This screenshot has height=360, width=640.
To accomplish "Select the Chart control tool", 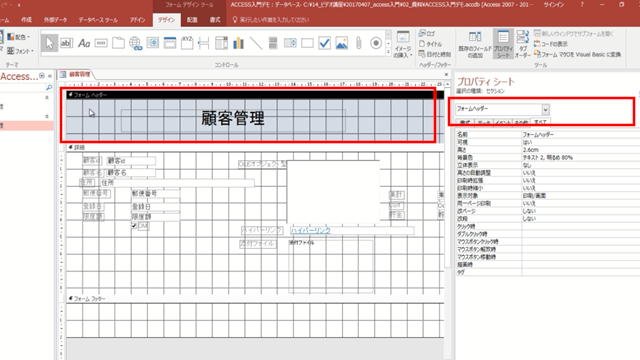I will [238, 43].
